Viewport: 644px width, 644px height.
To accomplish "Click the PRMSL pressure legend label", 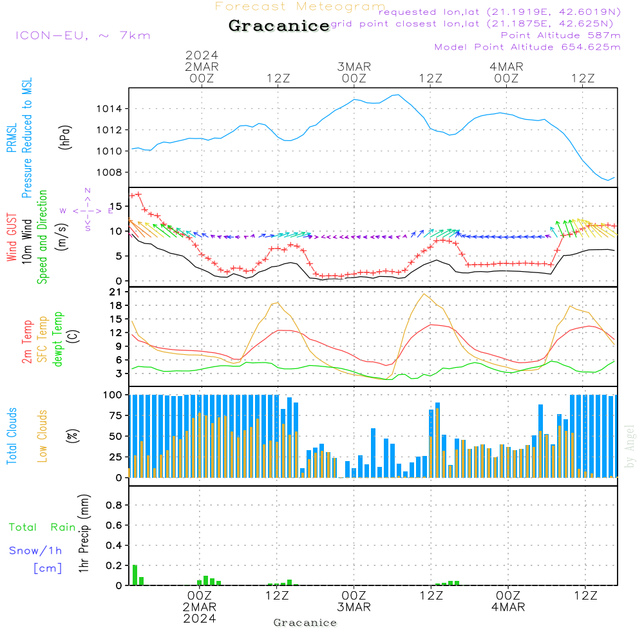I will click(x=12, y=138).
